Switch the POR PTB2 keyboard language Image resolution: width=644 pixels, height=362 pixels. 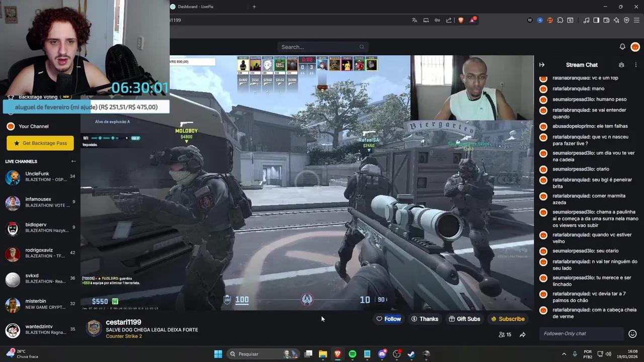click(588, 354)
